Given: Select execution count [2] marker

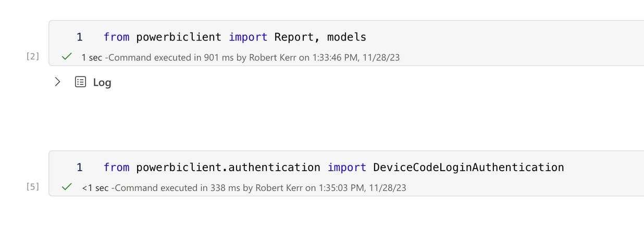Looking at the screenshot, I should [x=33, y=56].
